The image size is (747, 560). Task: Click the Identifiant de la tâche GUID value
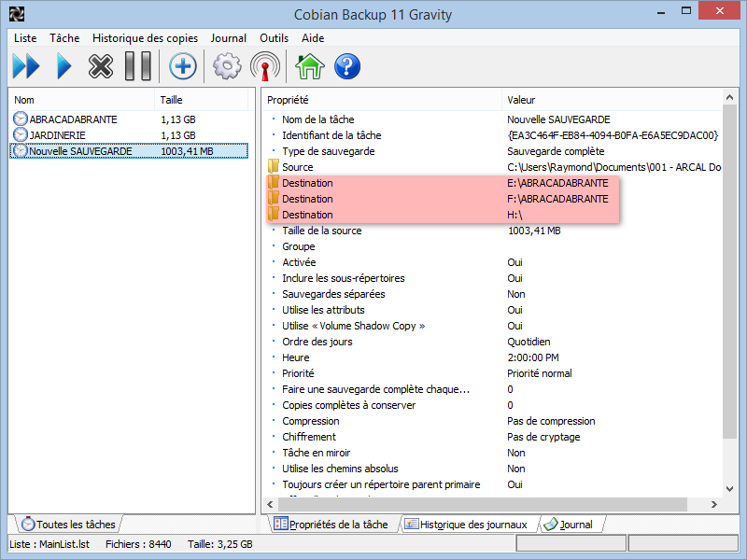(x=613, y=135)
